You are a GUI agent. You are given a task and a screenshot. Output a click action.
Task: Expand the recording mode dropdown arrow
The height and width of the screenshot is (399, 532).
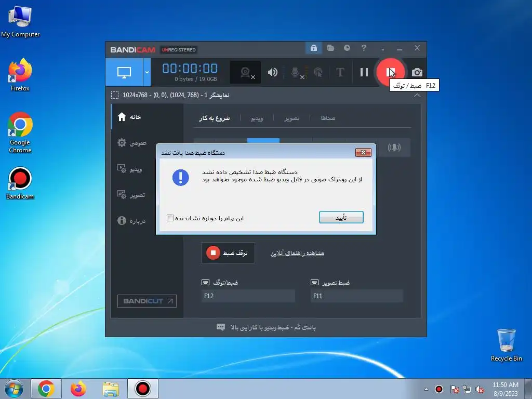tap(147, 72)
